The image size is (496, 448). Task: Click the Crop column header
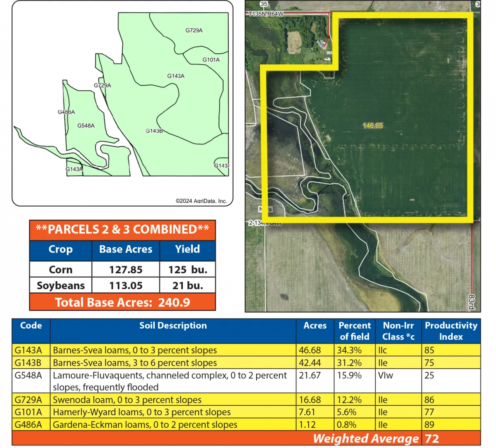pos(61,250)
